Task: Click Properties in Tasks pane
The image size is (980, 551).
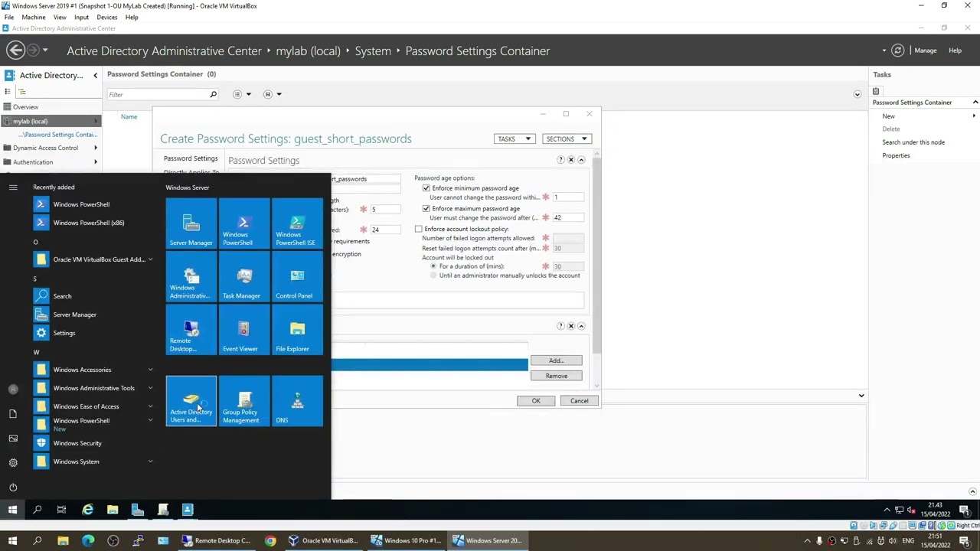Action: [x=896, y=155]
